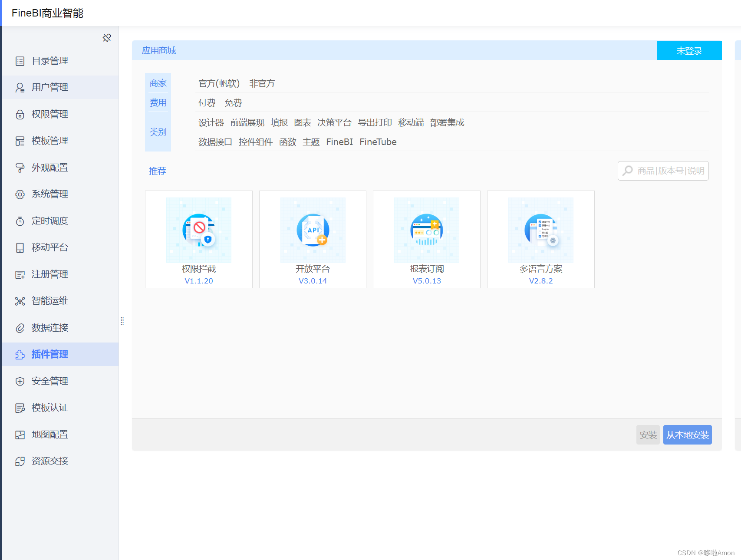Screen dimensions: 741x560
Task: Select 系统管理 from the sidebar
Action: pos(49,194)
